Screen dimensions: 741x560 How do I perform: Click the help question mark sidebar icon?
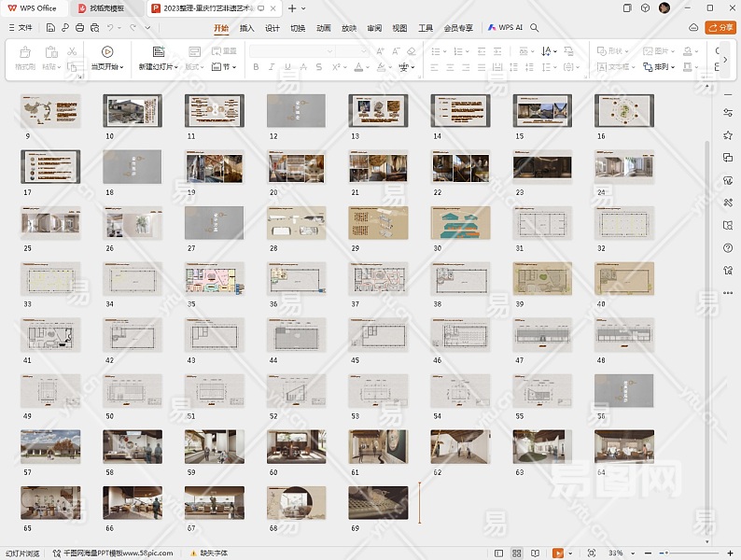click(x=728, y=248)
